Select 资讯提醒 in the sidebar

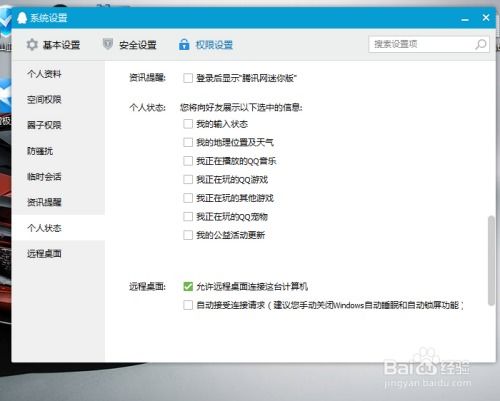pyautogui.click(x=58, y=202)
